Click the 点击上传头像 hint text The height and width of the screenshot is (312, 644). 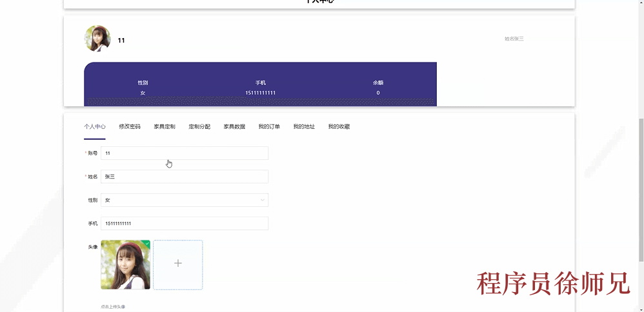112,307
